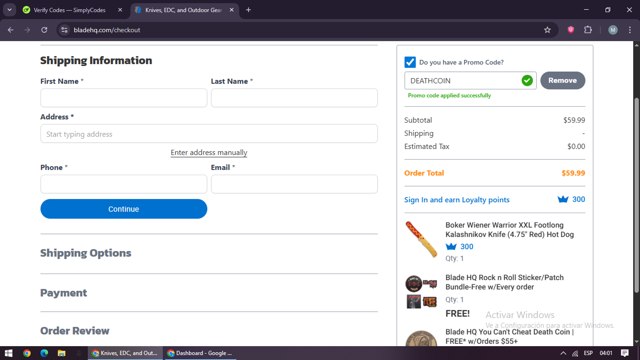Expand the Payment section
The height and width of the screenshot is (360, 640).
click(x=64, y=293)
